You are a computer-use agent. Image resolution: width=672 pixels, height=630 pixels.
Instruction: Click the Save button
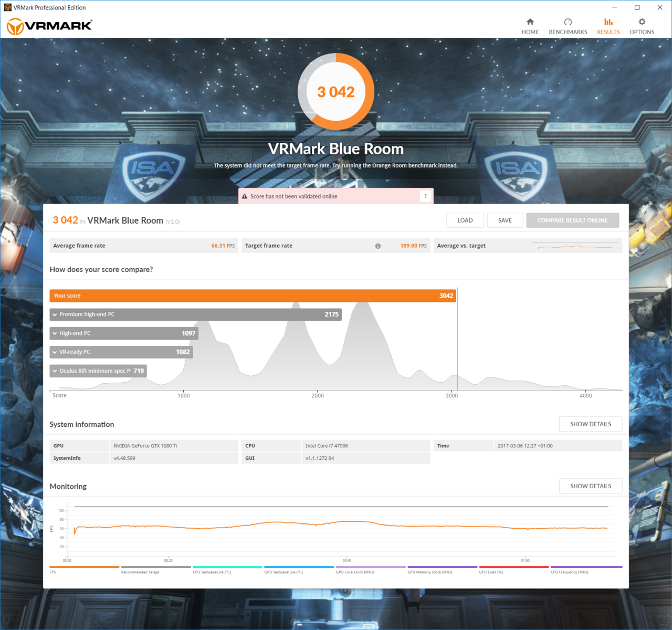point(505,220)
